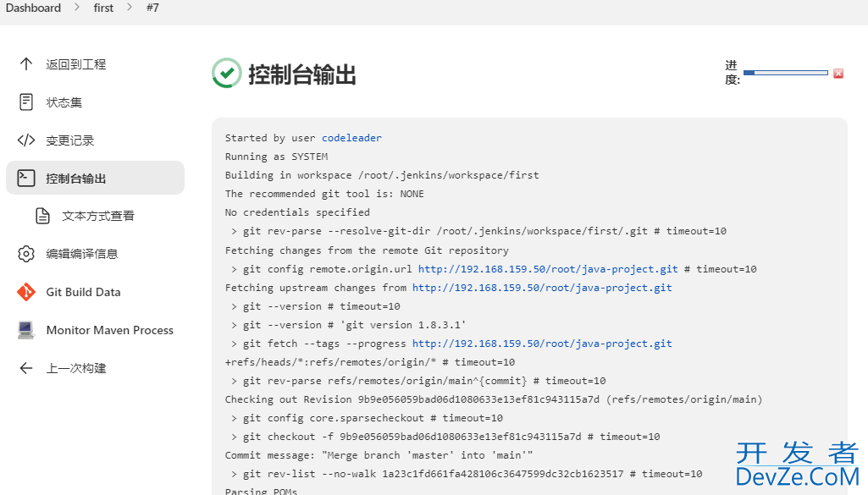Click the up arrow icon beside 返回到工程
The width and height of the screenshot is (868, 495).
(x=26, y=64)
